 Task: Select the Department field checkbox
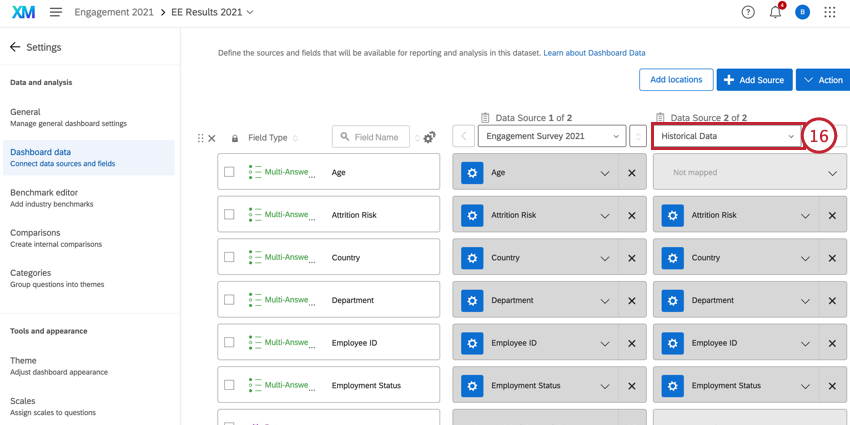pyautogui.click(x=229, y=300)
